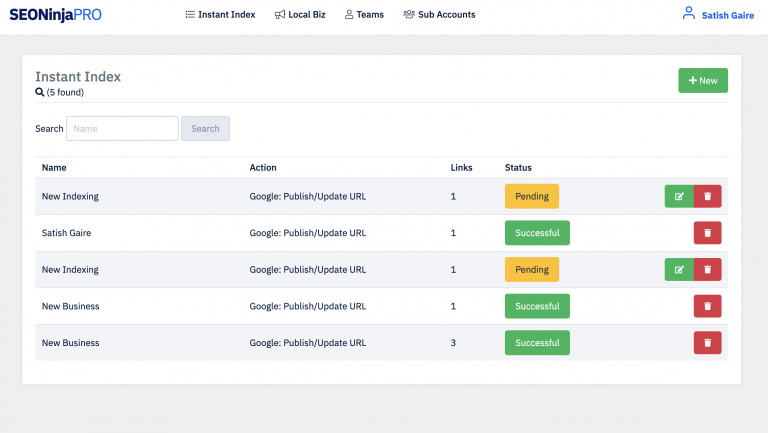This screenshot has height=433, width=768.
Task: Delete the first New Indexing entry
Action: [x=707, y=196]
